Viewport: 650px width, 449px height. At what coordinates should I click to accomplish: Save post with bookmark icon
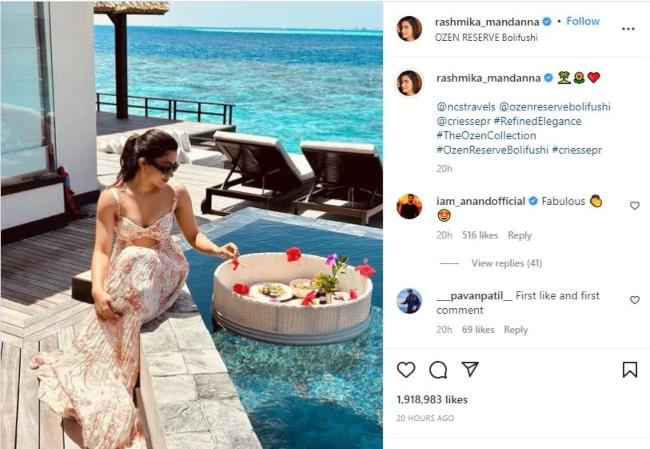pyautogui.click(x=630, y=369)
